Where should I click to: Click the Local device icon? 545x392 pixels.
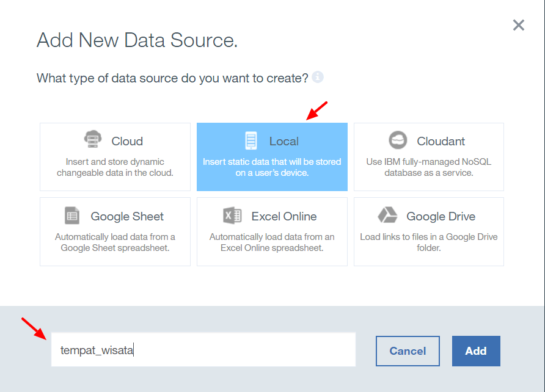251,140
